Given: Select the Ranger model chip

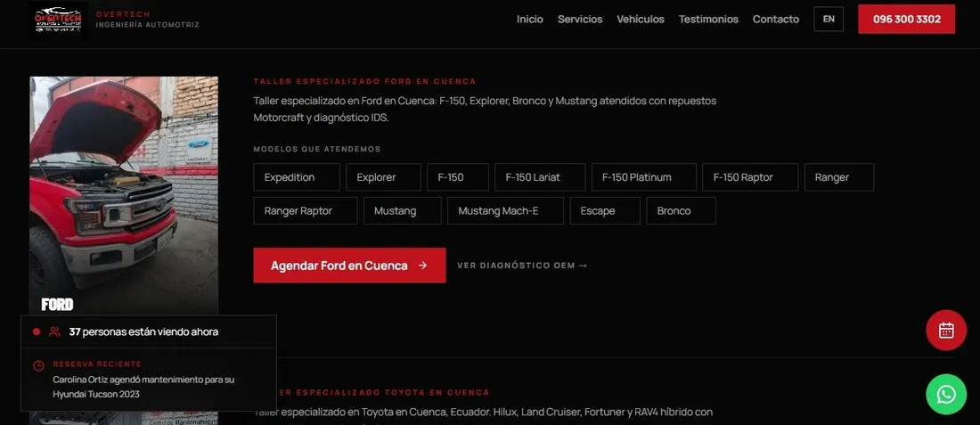Looking at the screenshot, I should [x=838, y=177].
